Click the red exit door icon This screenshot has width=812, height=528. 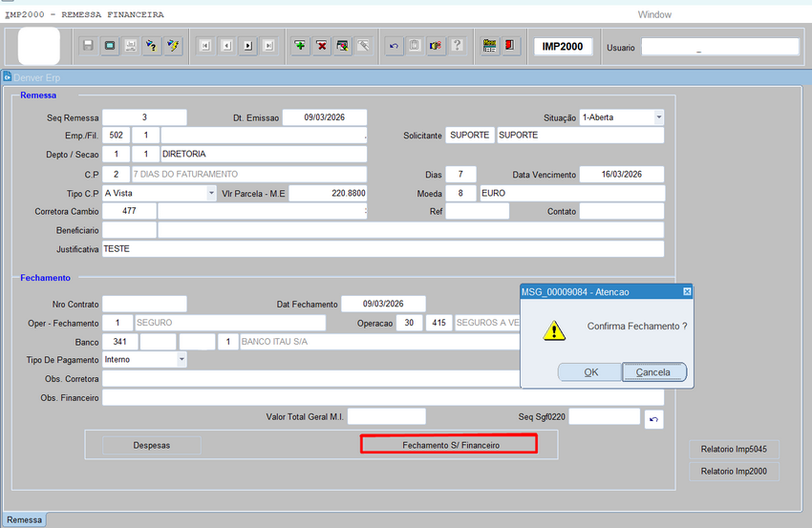click(510, 46)
